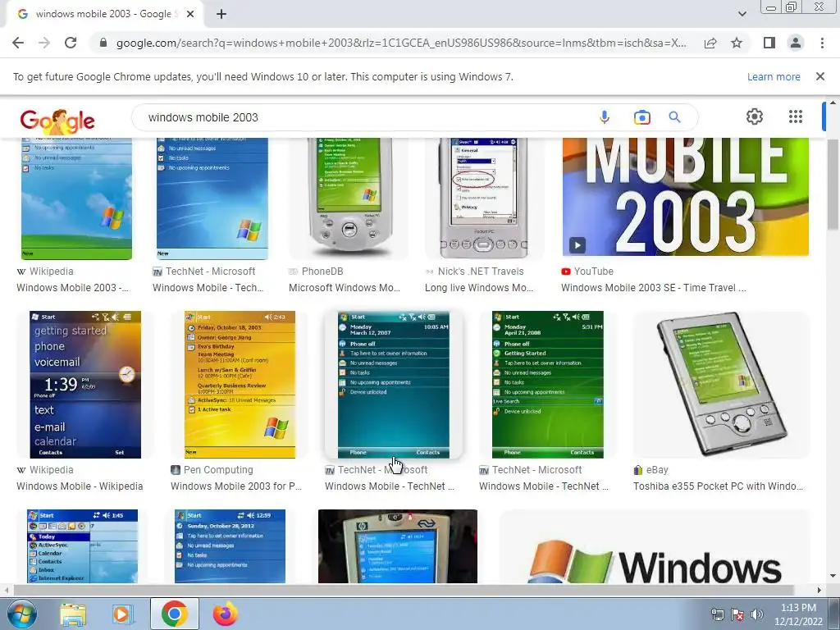The height and width of the screenshot is (630, 840).
Task: Open Learn more about Chrome updates
Action: click(774, 76)
